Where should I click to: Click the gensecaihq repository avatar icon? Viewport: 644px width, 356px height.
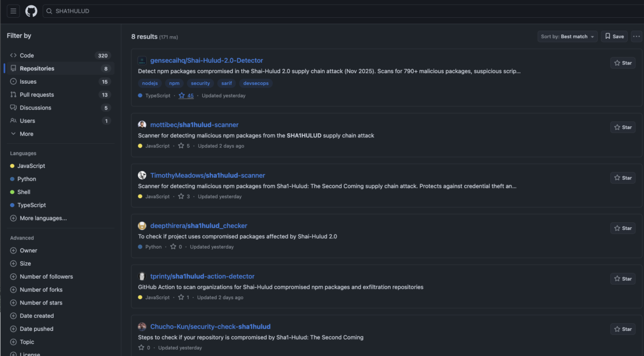tap(142, 60)
